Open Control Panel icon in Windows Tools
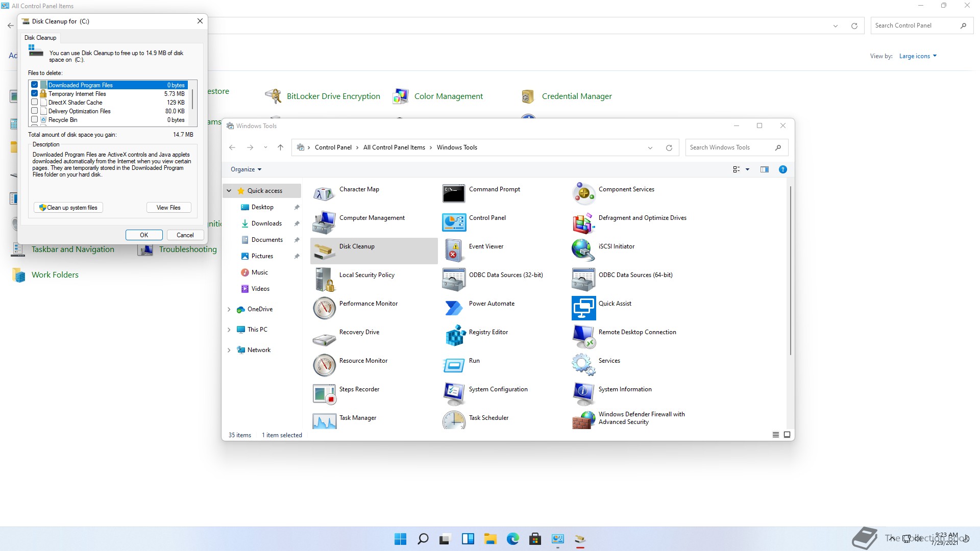 [454, 222]
